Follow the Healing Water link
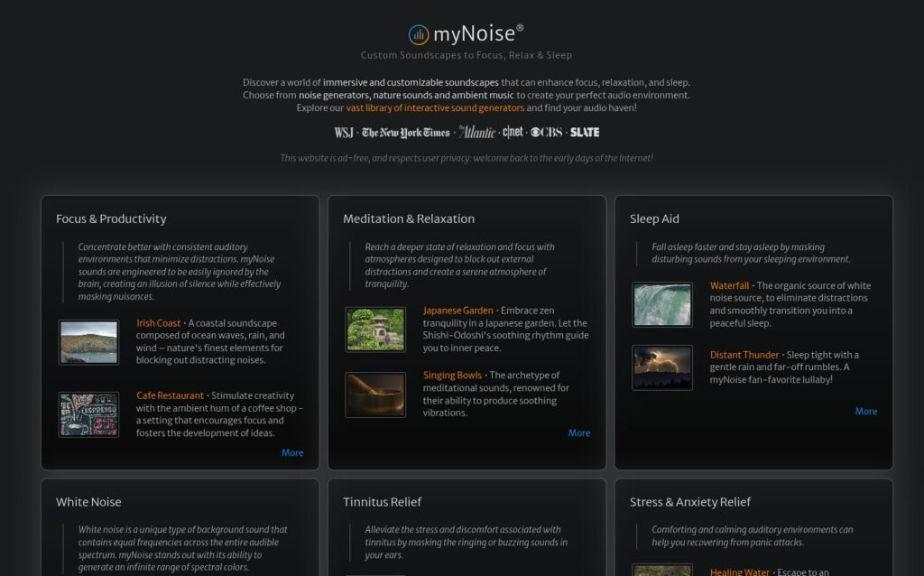924x576 pixels. 740,571
